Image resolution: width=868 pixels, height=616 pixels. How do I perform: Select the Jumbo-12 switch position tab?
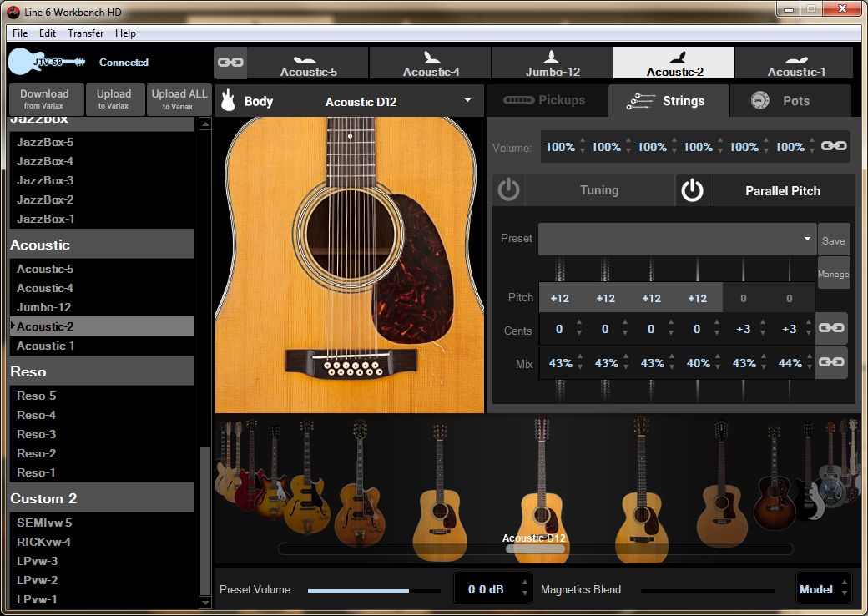tap(553, 63)
